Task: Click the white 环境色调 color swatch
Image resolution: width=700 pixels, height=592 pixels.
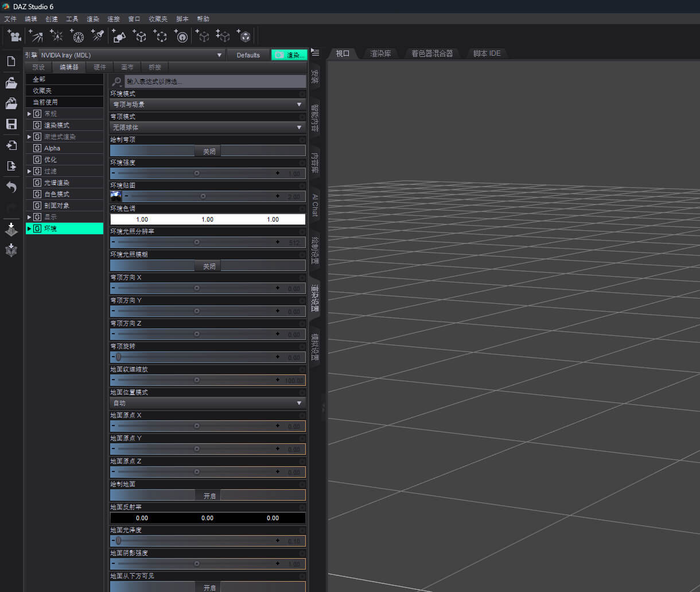Action: [208, 219]
